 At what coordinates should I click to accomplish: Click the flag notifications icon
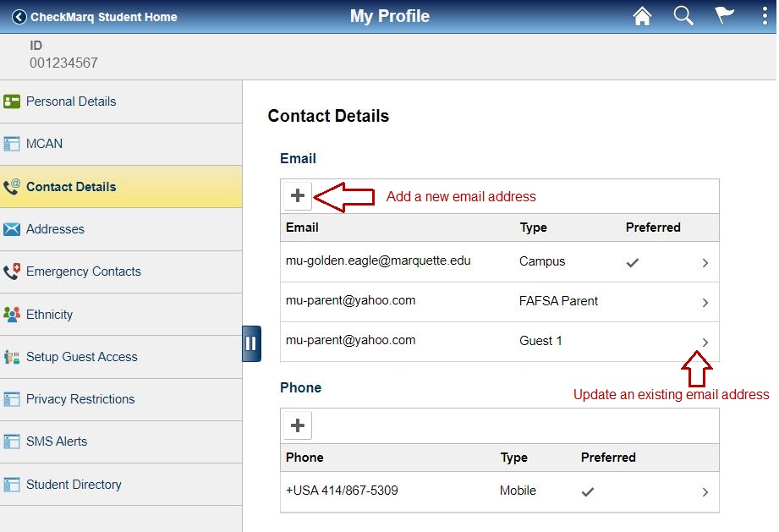[x=724, y=16]
